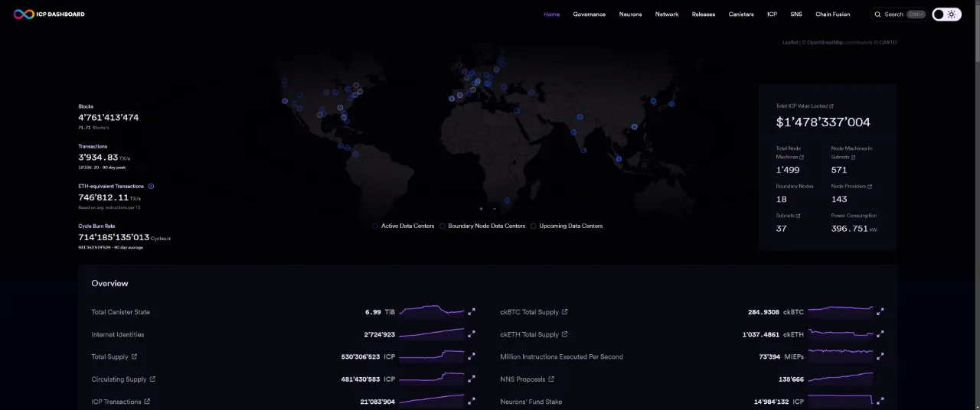Open the ICP nav item

(772, 14)
